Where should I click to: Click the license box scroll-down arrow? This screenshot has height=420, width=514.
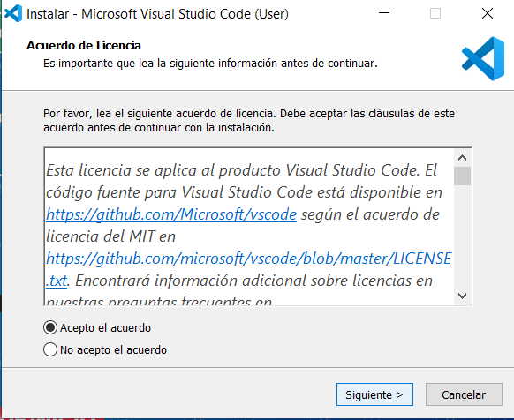[462, 296]
